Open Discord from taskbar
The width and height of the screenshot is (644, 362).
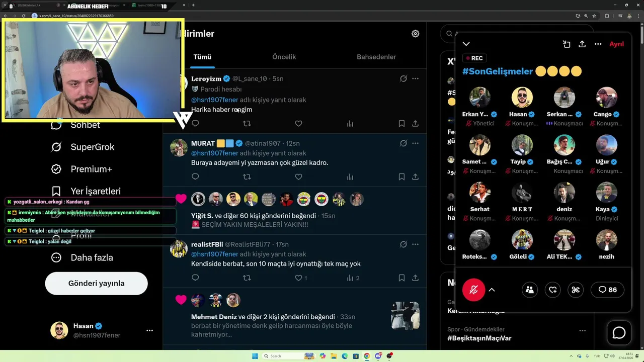378,356
